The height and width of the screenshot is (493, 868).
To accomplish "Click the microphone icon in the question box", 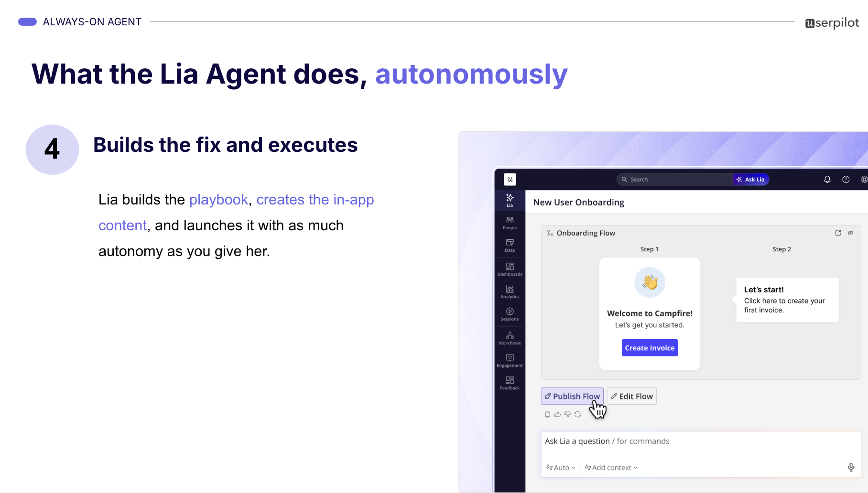I will pyautogui.click(x=851, y=467).
